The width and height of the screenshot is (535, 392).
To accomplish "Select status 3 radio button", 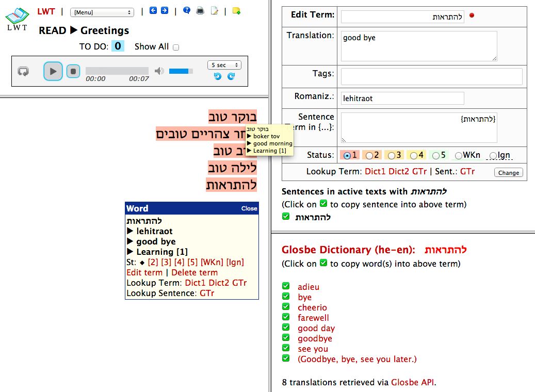I will click(392, 156).
